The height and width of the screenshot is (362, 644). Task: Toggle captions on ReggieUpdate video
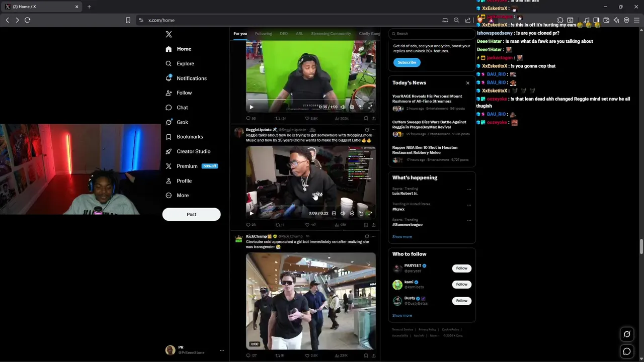(334, 213)
